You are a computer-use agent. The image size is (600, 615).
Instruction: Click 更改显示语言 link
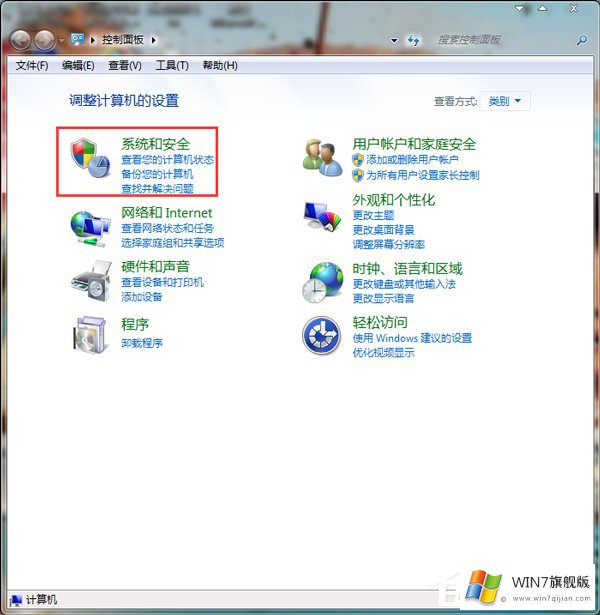[384, 298]
